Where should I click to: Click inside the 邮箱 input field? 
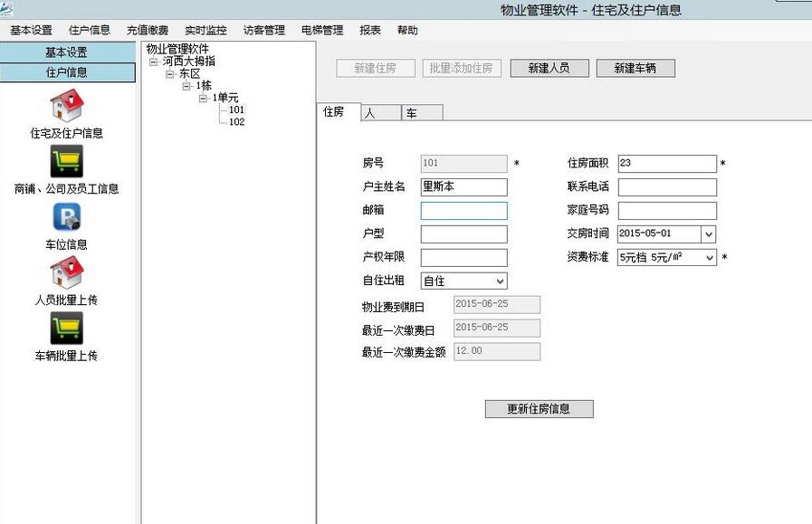pyautogui.click(x=462, y=210)
